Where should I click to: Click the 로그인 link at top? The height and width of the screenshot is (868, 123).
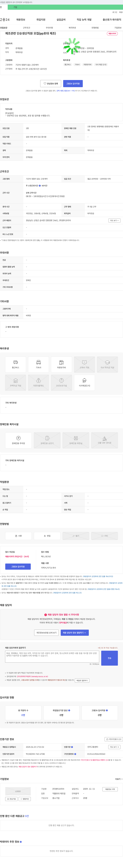tap(115, 12)
